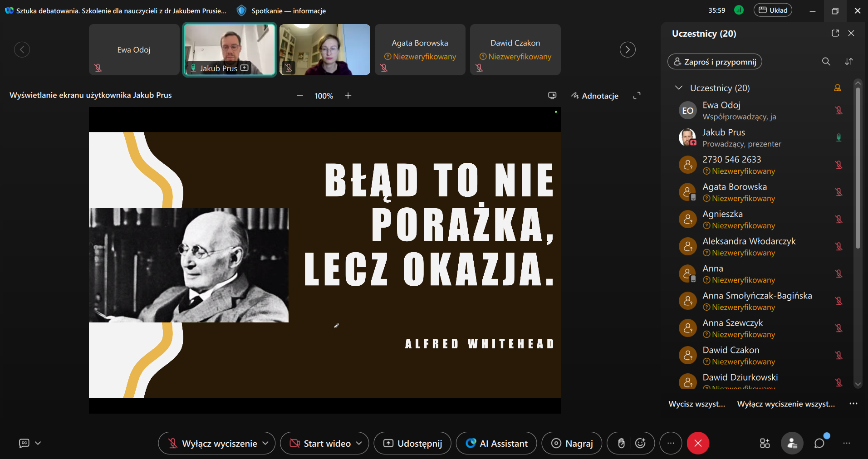This screenshot has height=459, width=868.
Task: Sort the participants list
Action: (848, 62)
